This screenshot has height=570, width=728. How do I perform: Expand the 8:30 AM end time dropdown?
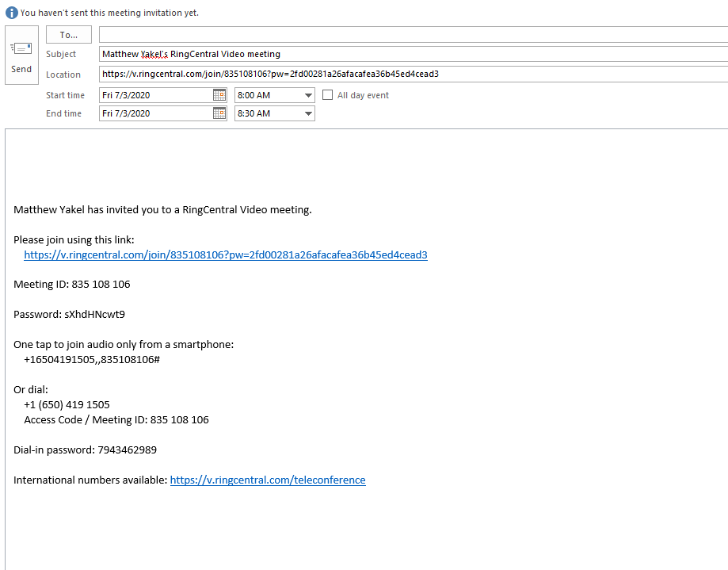pyautogui.click(x=308, y=113)
